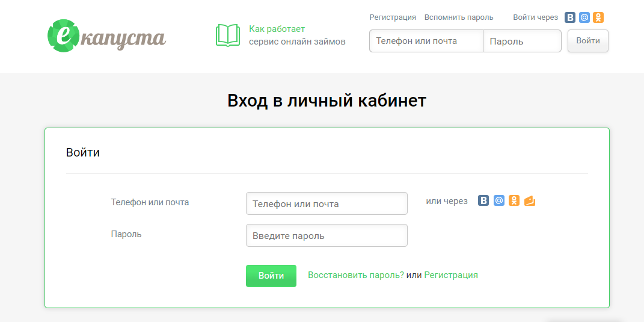Click grey 'Войти' button in header

(x=587, y=41)
